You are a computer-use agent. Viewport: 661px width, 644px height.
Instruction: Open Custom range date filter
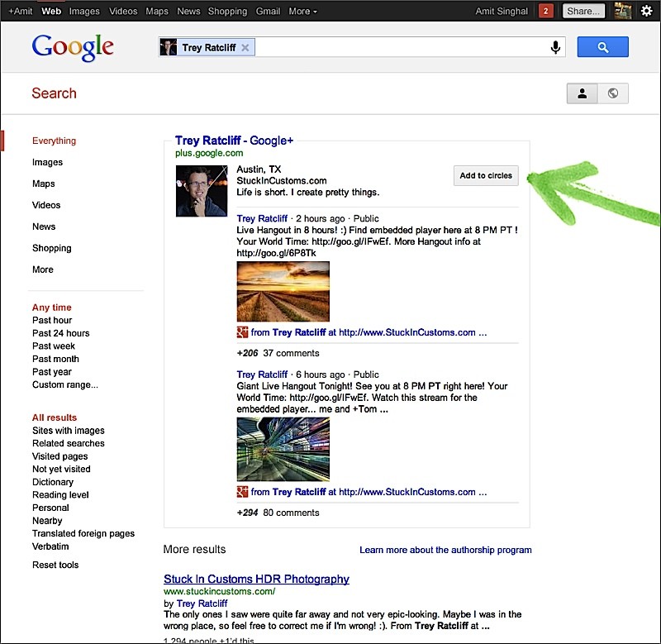tap(65, 384)
